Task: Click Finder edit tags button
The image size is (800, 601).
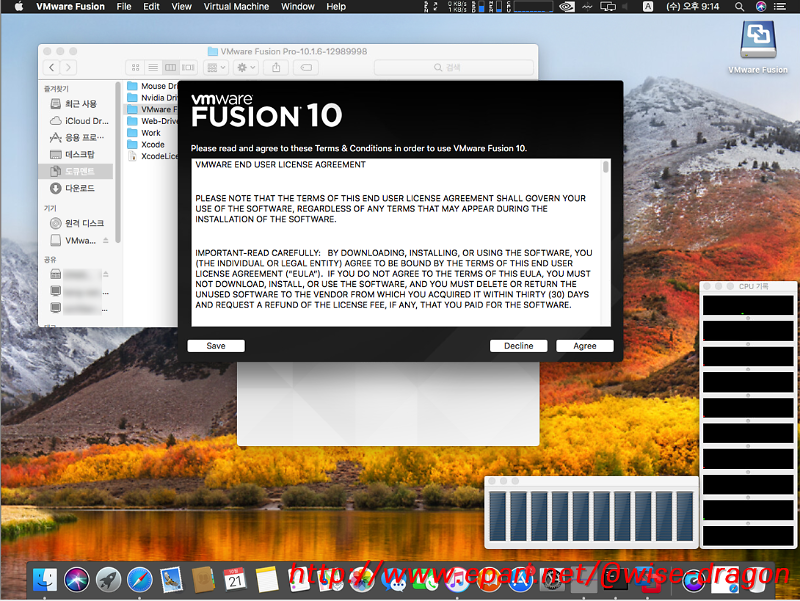Action: click(306, 67)
